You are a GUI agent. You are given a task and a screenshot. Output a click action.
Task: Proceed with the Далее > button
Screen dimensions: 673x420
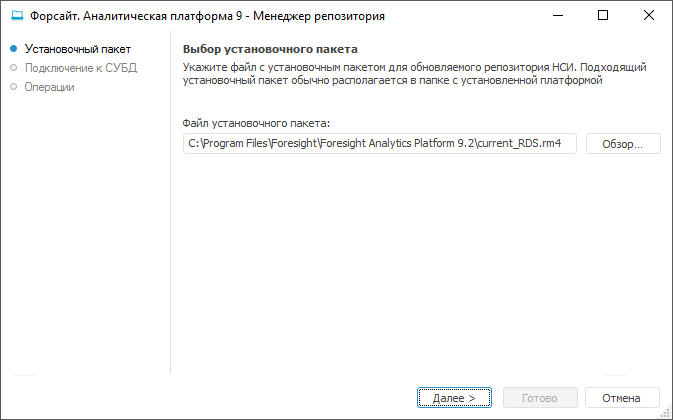click(454, 398)
